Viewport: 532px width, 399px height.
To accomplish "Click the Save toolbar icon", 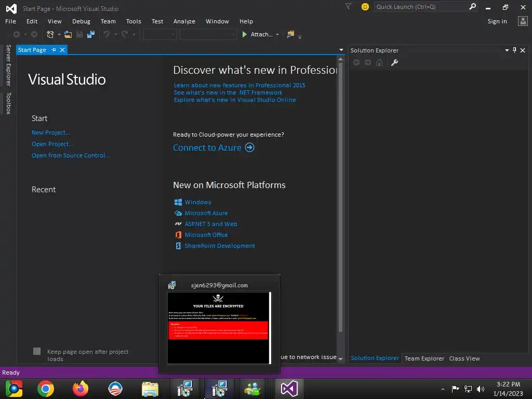I will [x=79, y=34].
